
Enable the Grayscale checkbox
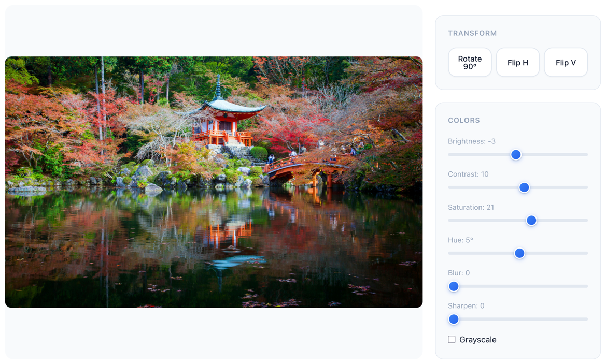click(x=451, y=339)
